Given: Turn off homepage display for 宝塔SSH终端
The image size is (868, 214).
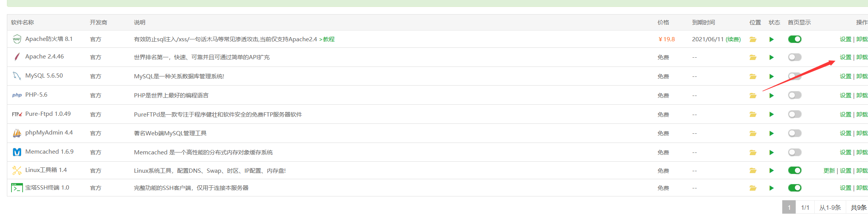Looking at the screenshot, I should [x=795, y=188].
